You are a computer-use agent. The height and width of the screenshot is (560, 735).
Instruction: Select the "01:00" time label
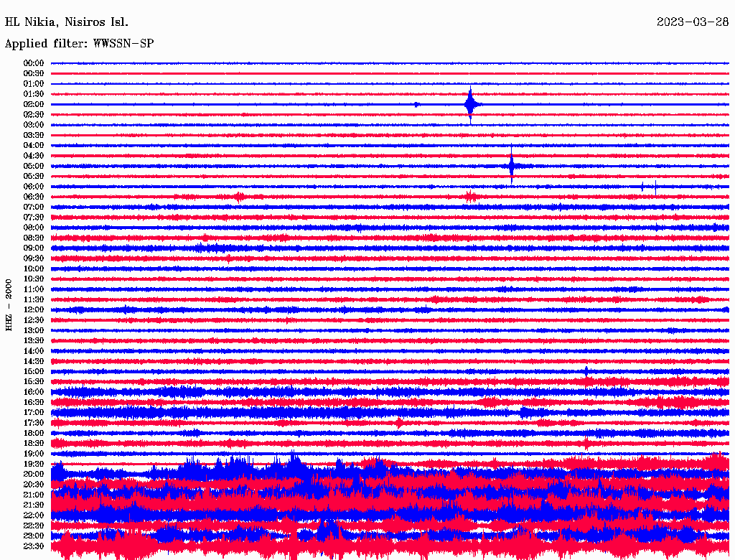(33, 84)
